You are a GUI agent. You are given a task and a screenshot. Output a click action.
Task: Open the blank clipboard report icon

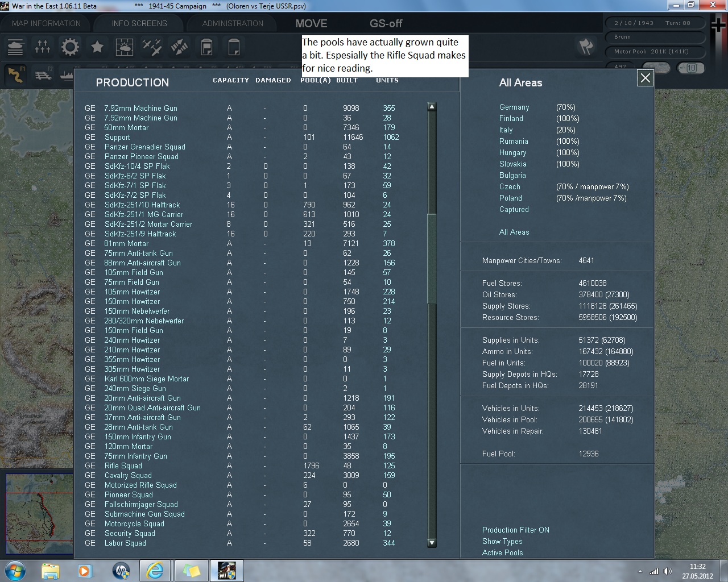[x=234, y=47]
